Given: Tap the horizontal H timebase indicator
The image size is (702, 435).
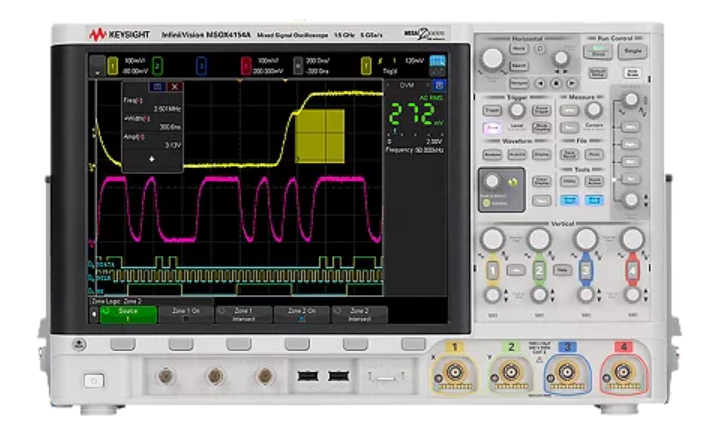Looking at the screenshot, I should 298,66.
